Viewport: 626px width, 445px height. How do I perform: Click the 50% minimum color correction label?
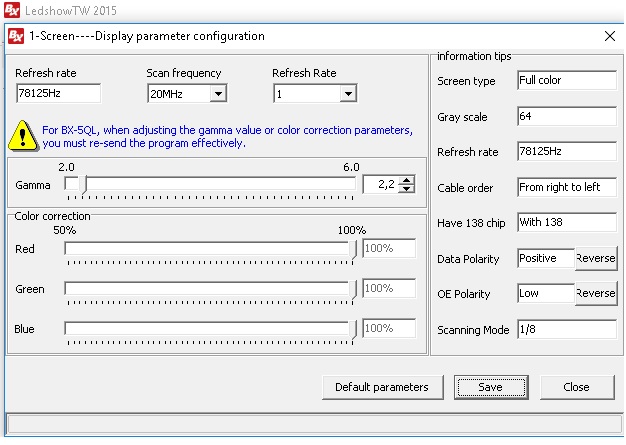point(65,230)
